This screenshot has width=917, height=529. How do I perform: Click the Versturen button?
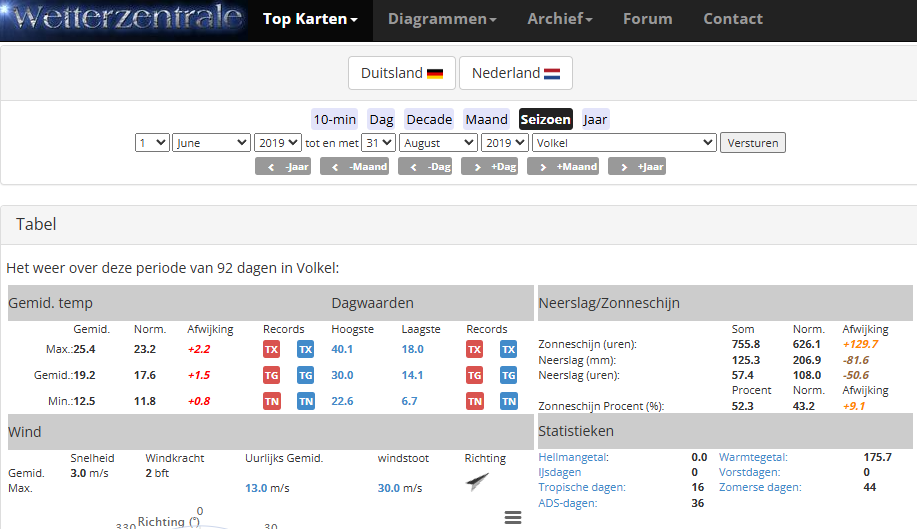pos(753,143)
